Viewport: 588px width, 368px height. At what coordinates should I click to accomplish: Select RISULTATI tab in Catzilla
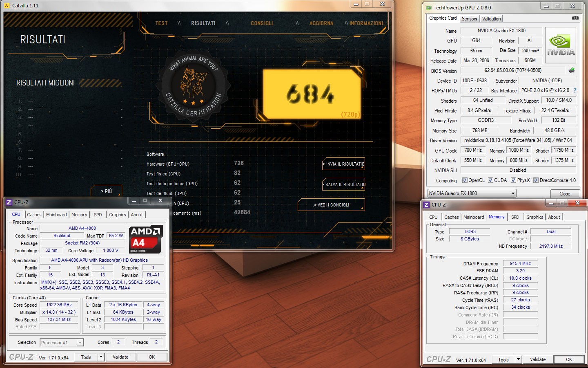point(203,23)
